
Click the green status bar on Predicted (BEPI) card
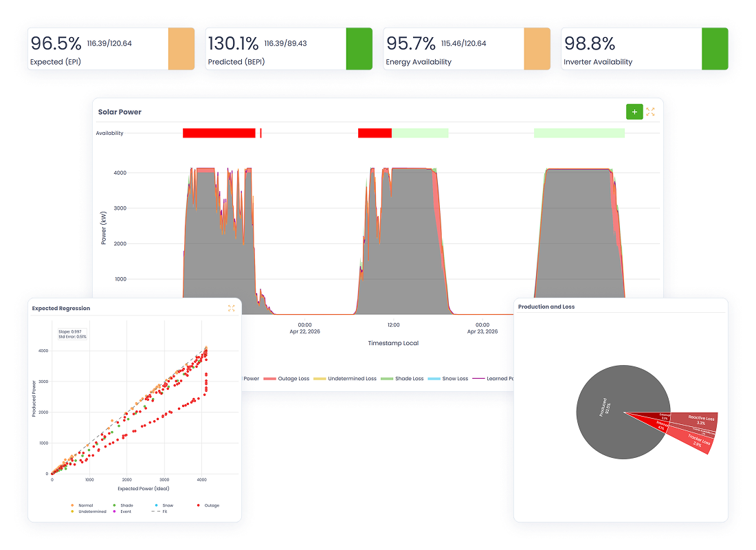pos(361,49)
